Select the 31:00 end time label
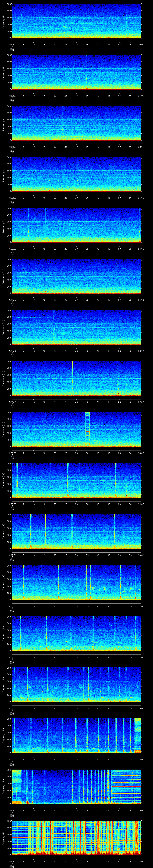The height and width of the screenshot is (868, 153). [x=141, y=606]
